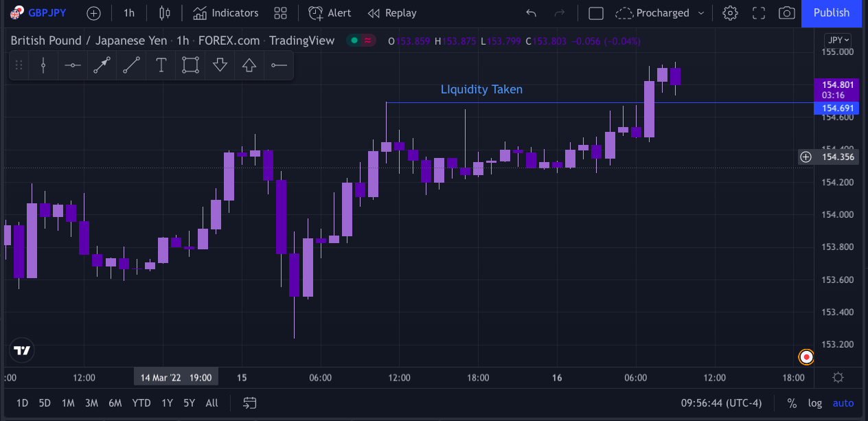This screenshot has width=868, height=421.
Task: Open the JPY currency dropdown
Action: click(x=838, y=40)
